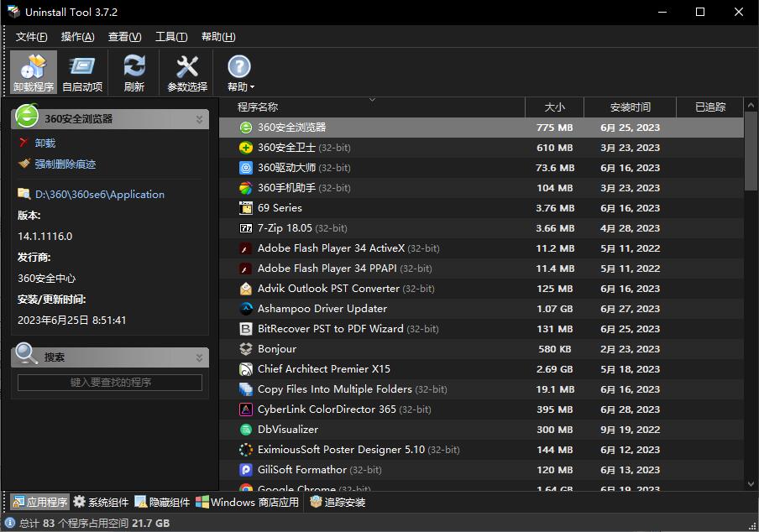Click the Ashampoo Driver Updater icon

pyautogui.click(x=246, y=309)
